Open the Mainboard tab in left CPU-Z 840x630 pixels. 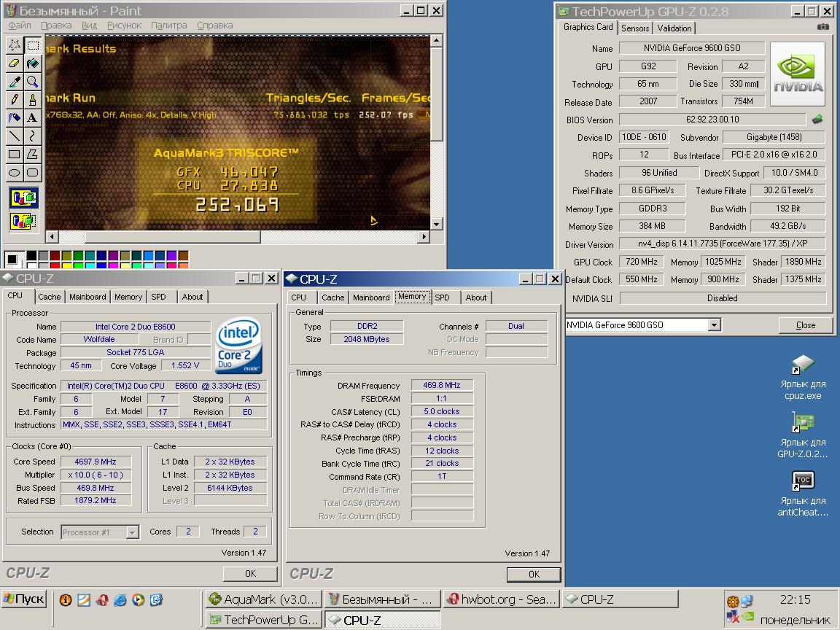[x=87, y=297]
